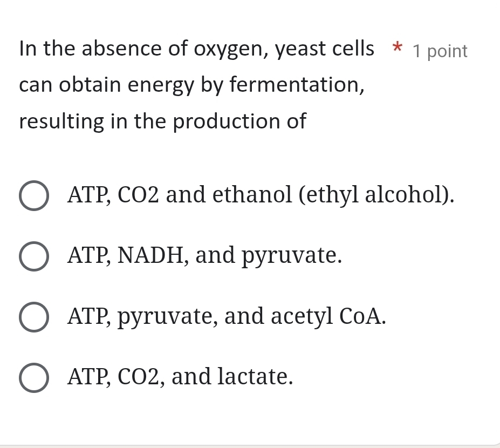Pick the radio circle for acetyl CoA option
This screenshot has width=500, height=448.
(35, 317)
